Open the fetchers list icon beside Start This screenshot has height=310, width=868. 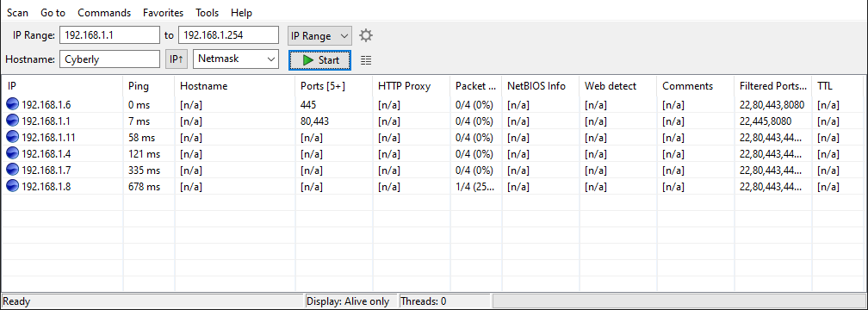tap(366, 60)
